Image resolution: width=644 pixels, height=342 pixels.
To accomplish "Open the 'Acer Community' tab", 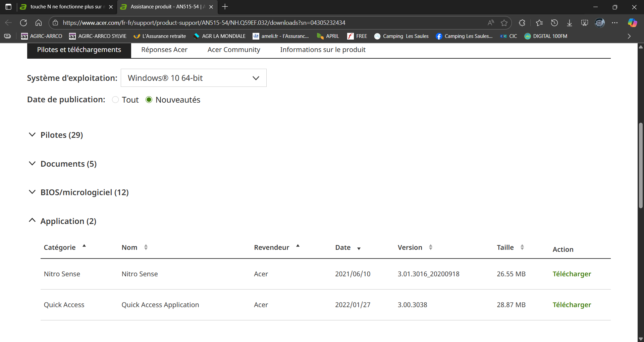I will pos(234,50).
